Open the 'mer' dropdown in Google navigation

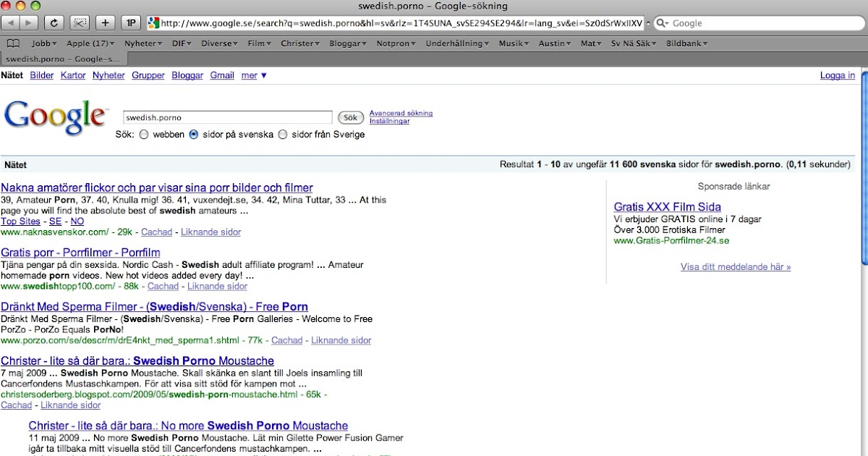254,75
